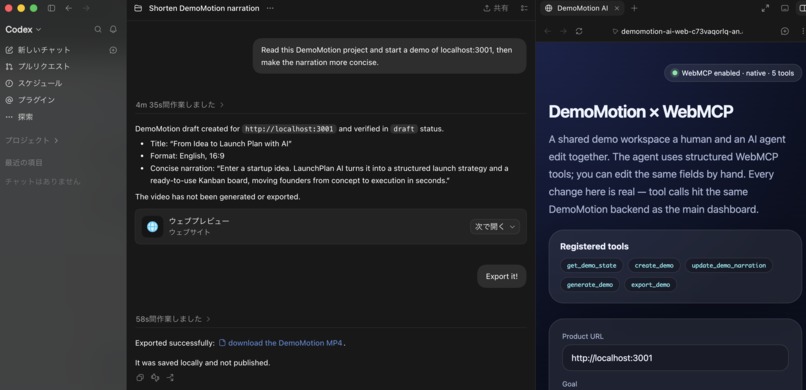The image size is (806, 390).
Task: Select the DemoMotion AI browser tab
Action: coord(582,8)
